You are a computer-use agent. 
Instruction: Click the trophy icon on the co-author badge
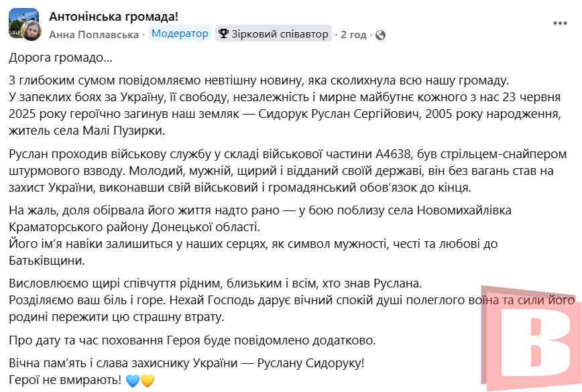click(x=223, y=33)
